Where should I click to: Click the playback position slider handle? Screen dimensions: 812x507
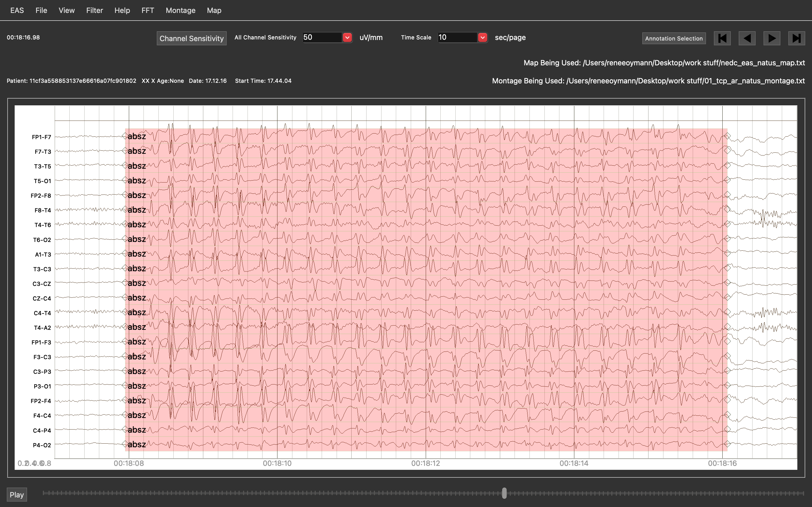[504, 493]
